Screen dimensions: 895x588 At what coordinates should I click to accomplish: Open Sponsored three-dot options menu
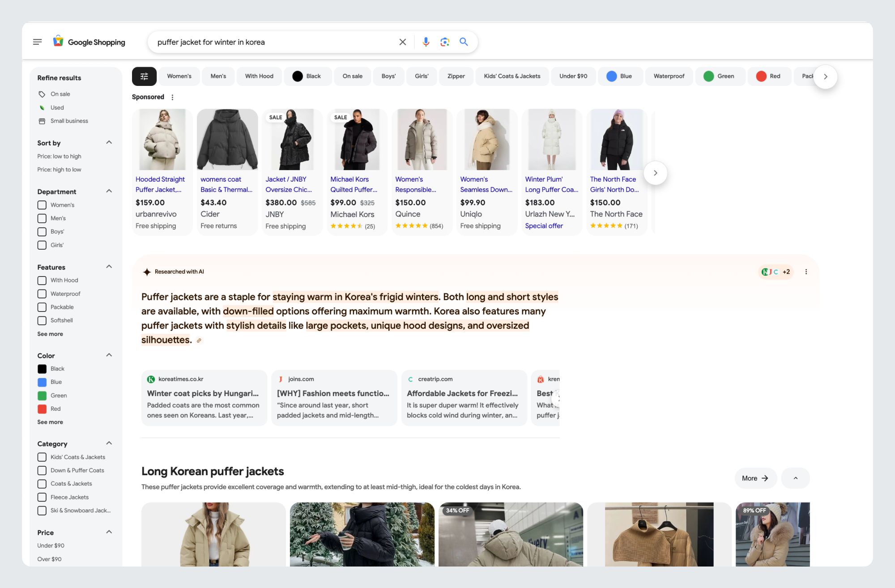click(x=173, y=97)
